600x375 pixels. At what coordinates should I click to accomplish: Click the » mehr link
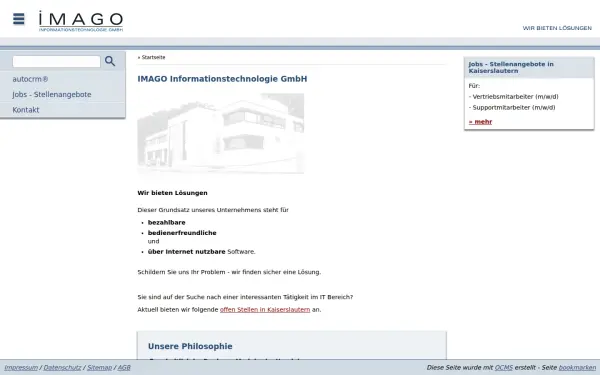click(x=480, y=122)
